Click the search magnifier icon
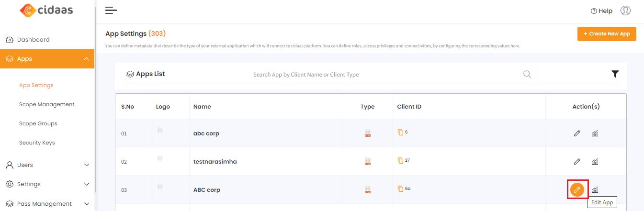 click(x=527, y=74)
